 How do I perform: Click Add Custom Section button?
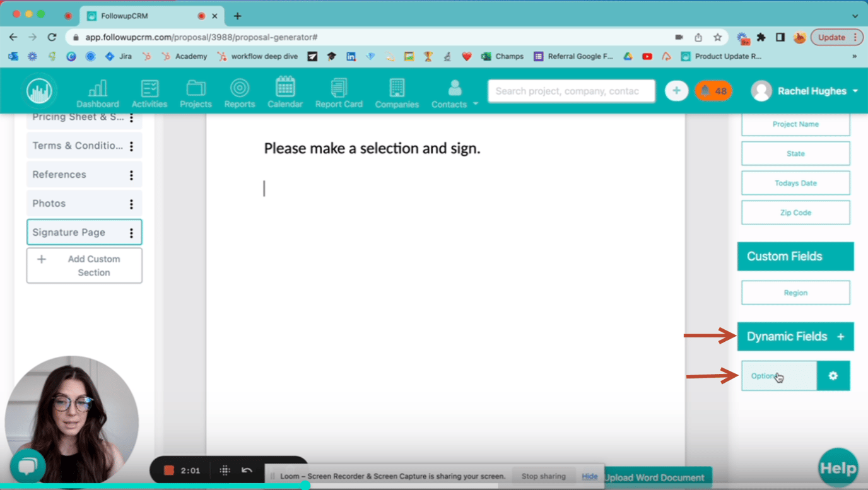[84, 265]
